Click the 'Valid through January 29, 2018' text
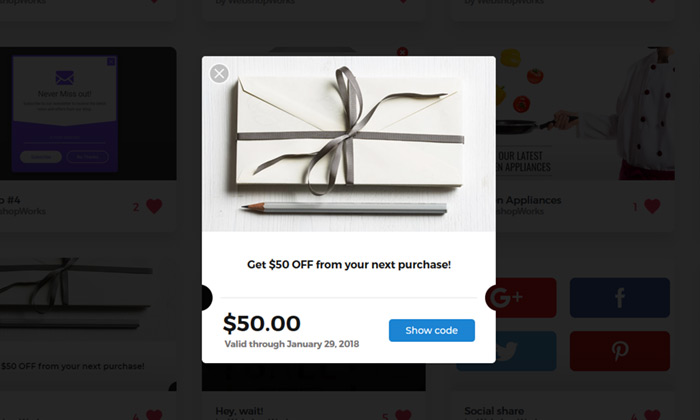This screenshot has width=700, height=420. (291, 344)
